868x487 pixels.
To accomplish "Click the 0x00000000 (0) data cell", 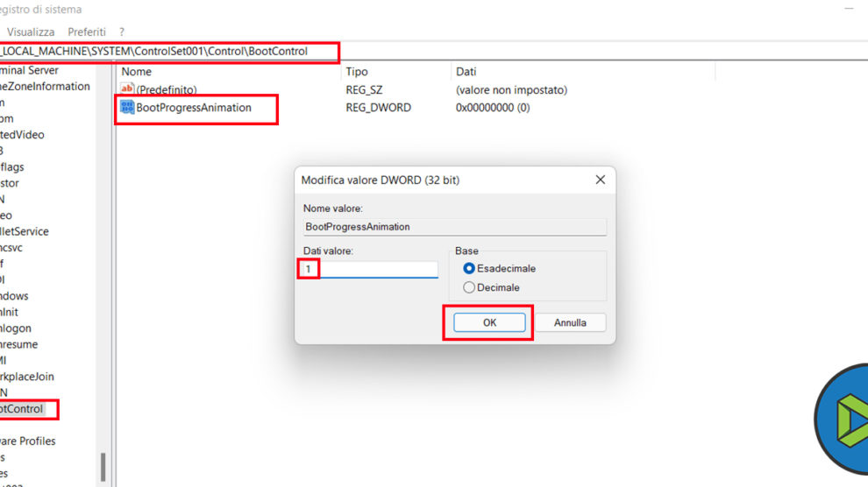I will (493, 108).
